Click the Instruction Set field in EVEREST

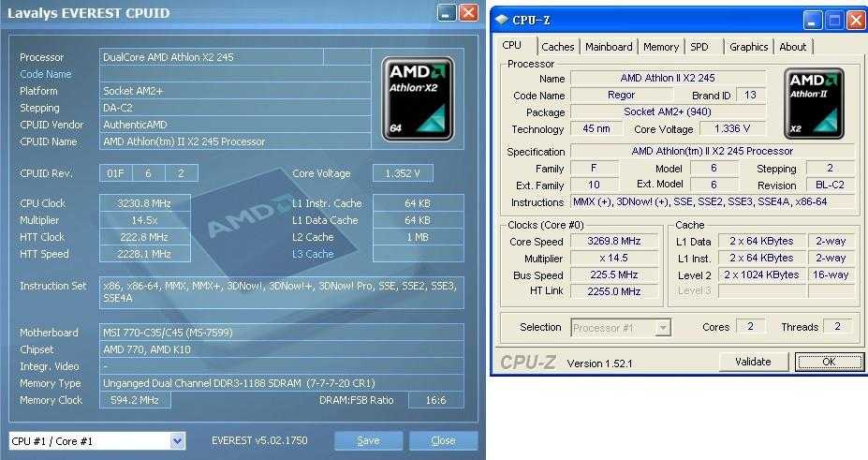point(281,292)
